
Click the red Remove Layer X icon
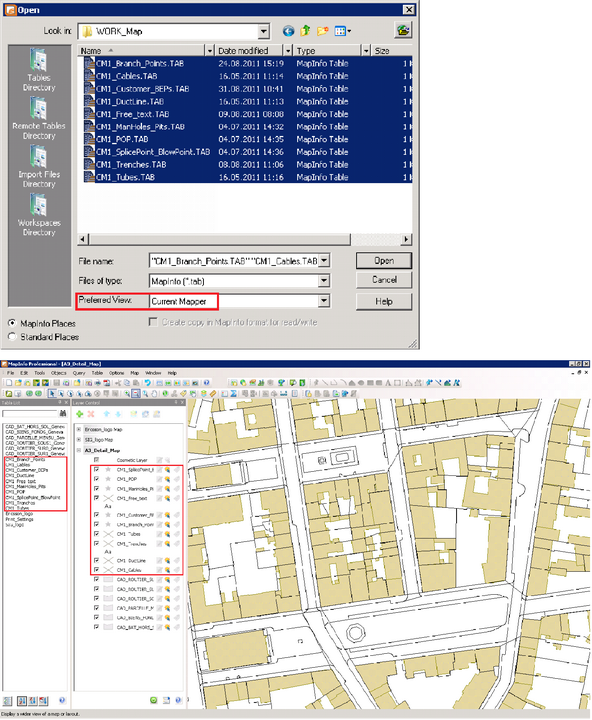click(x=91, y=414)
